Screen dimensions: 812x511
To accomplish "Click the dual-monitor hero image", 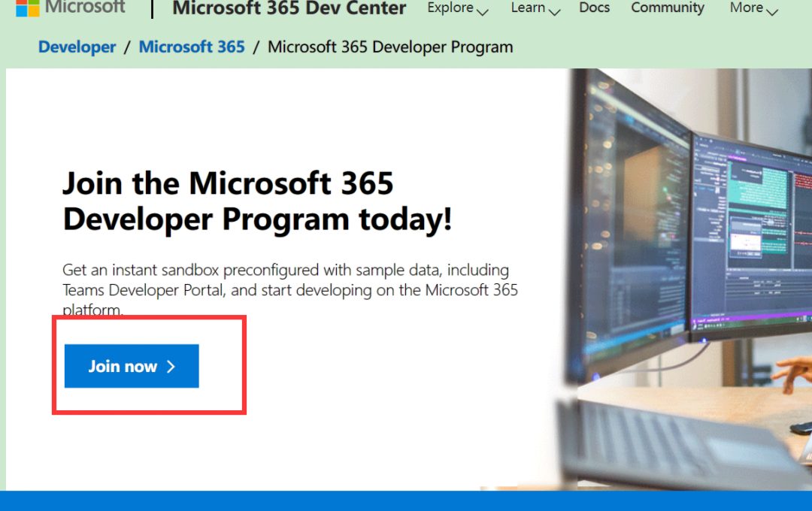I will tap(683, 280).
